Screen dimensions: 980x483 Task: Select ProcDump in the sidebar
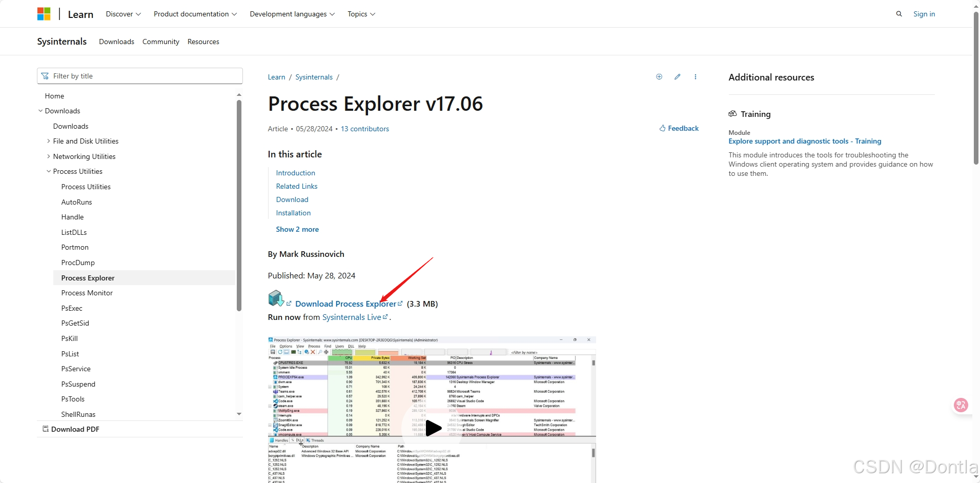pos(78,263)
